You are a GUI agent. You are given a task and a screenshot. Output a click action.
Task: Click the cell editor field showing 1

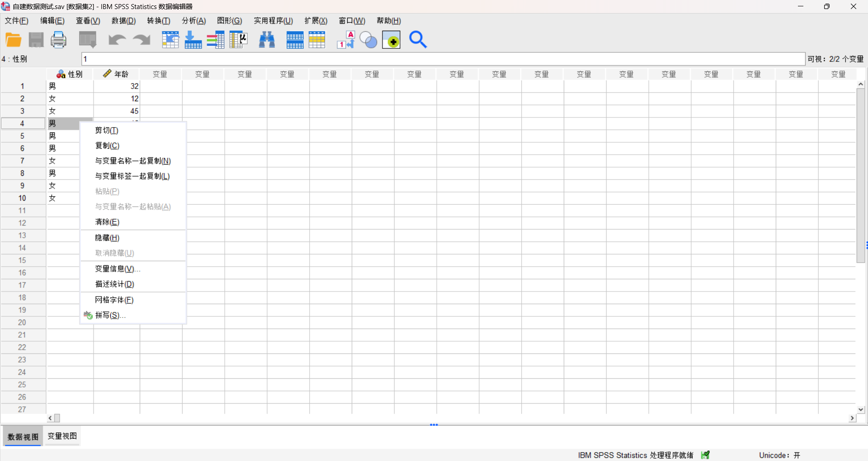pos(443,59)
